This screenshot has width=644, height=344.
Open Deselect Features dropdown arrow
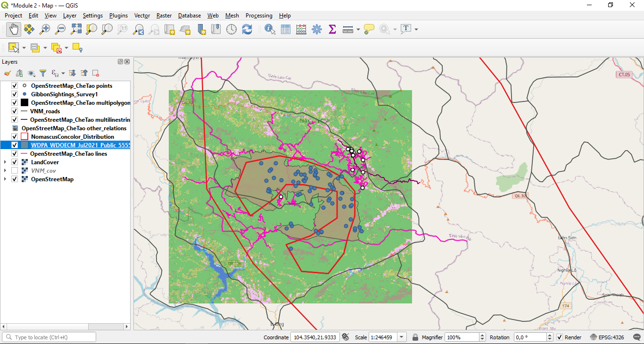(x=66, y=48)
